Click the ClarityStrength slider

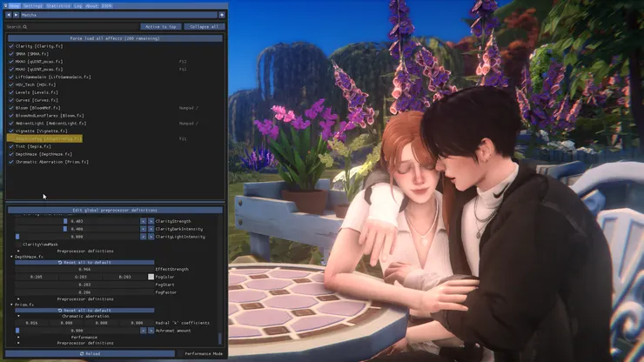click(x=77, y=221)
